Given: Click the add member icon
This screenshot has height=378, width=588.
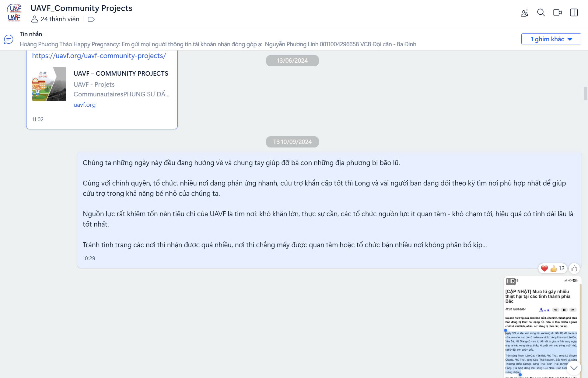Looking at the screenshot, I should pyautogui.click(x=524, y=13).
